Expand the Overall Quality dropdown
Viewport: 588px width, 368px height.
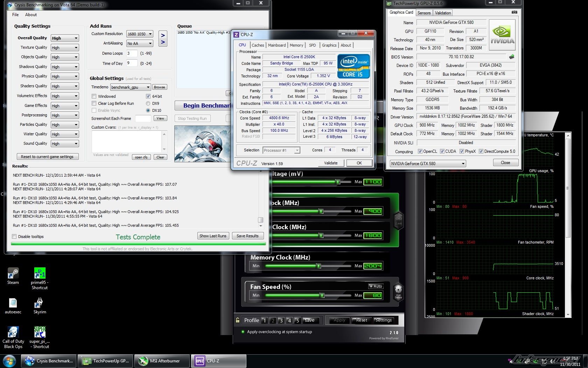(x=76, y=38)
